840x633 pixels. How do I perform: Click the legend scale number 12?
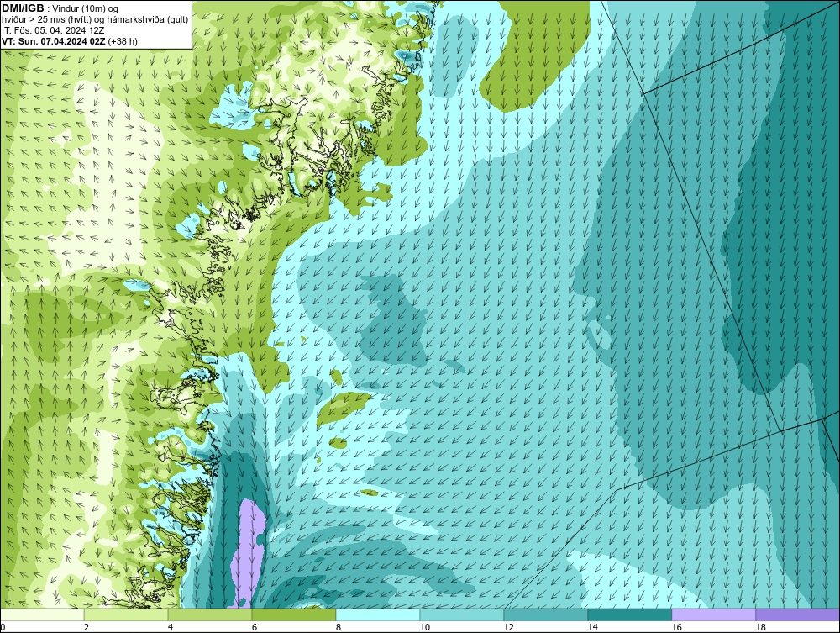coord(508,627)
